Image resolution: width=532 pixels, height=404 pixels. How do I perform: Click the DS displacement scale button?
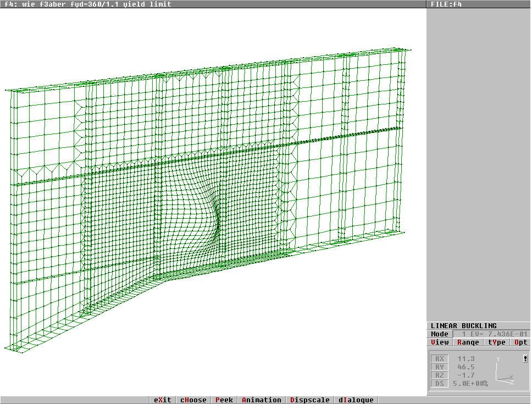pyautogui.click(x=439, y=384)
